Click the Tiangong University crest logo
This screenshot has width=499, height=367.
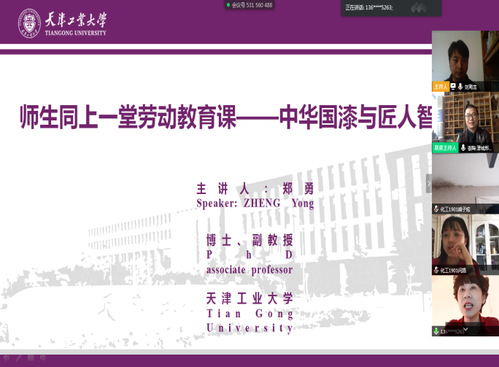click(29, 23)
